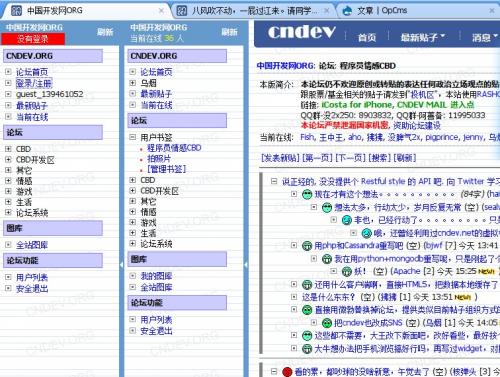Viewport: 500px width, 377px height.
Task: Click the 登录/注册 link
Action: 34,83
